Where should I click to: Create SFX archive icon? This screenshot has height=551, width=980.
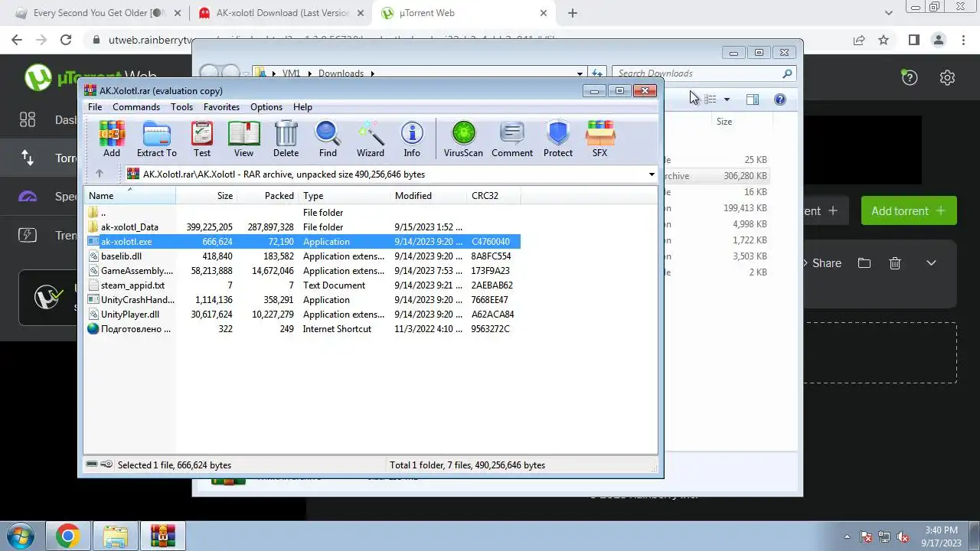(x=599, y=139)
